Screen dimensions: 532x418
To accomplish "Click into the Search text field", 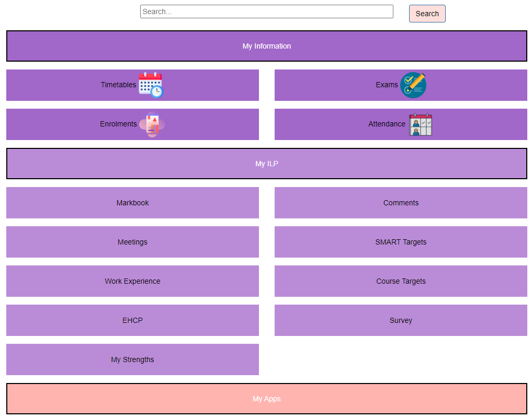I will pos(267,11).
